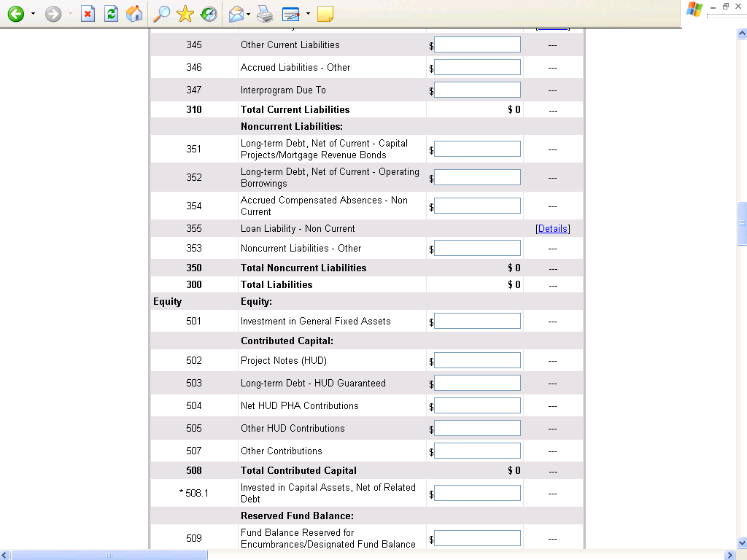This screenshot has height=560, width=747.
Task: Open Search with the magnifying glass icon
Action: (162, 14)
